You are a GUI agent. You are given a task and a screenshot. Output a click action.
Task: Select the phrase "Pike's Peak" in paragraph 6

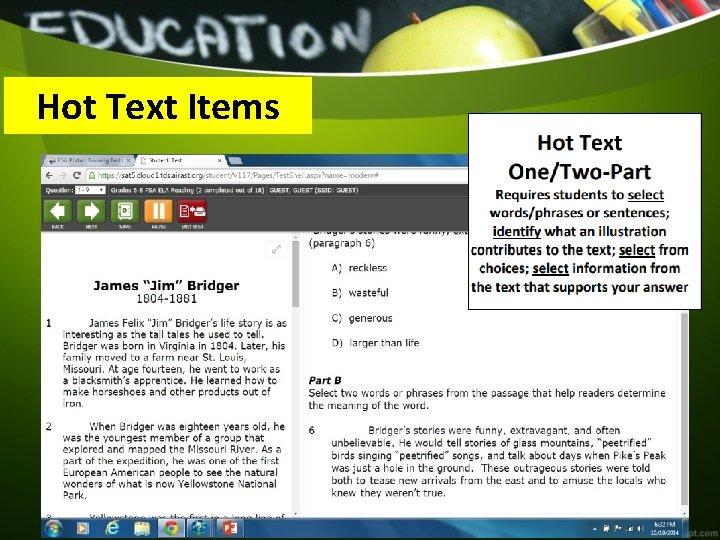pos(639,456)
